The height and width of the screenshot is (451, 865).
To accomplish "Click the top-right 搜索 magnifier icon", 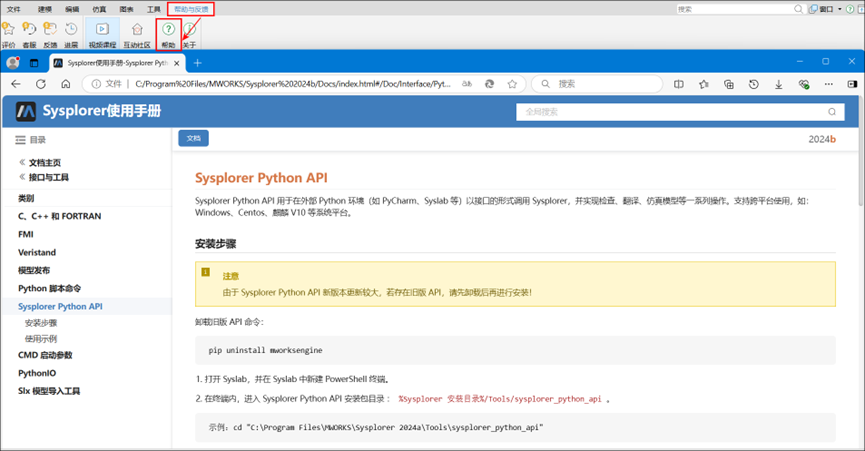I will 798,9.
